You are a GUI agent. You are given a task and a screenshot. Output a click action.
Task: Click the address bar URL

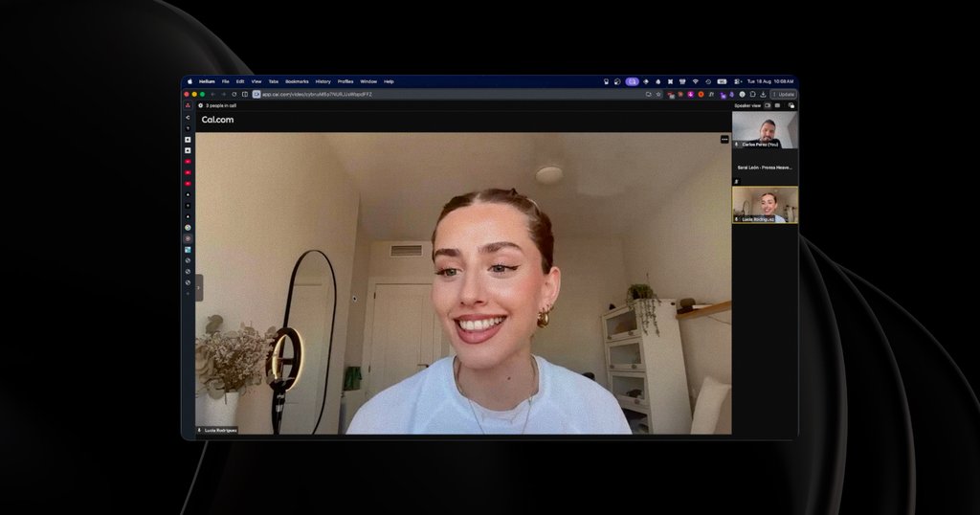pos(317,95)
